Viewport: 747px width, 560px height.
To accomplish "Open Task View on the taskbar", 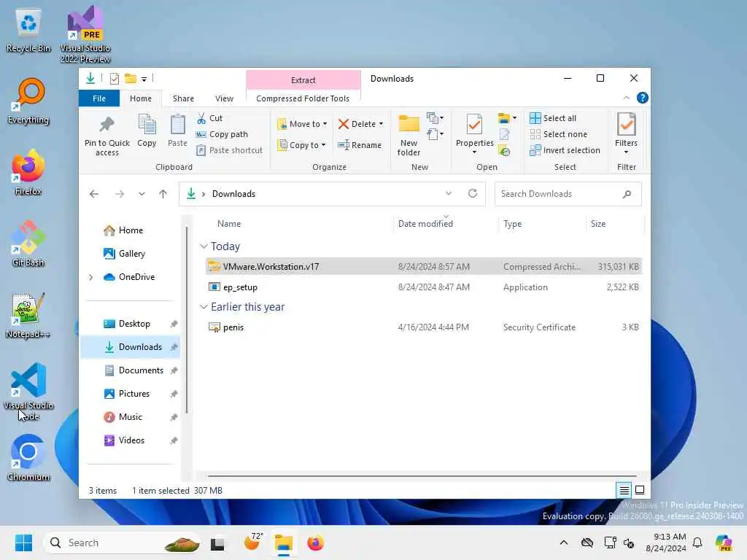I will (217, 542).
